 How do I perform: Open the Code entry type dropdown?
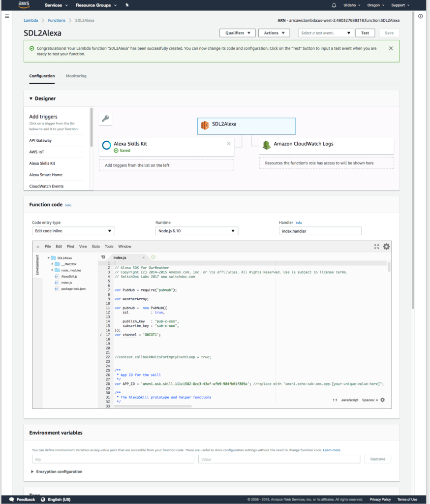73,231
